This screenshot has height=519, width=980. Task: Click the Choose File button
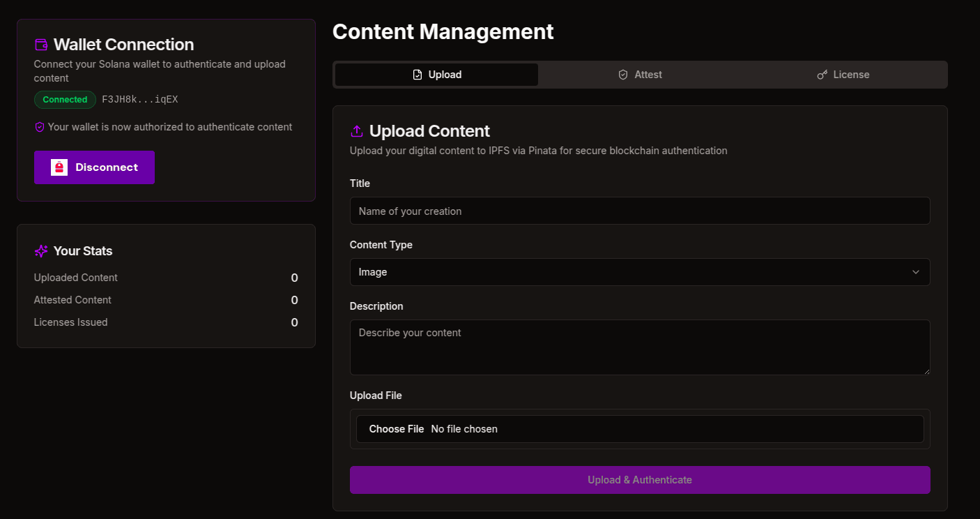[397, 429]
